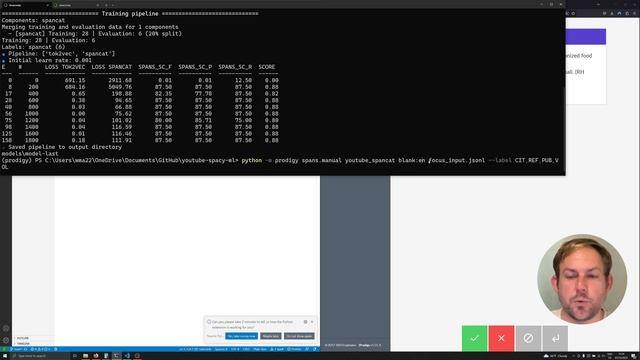
Task: Click the Windows notification center icon
Action: coord(634,356)
